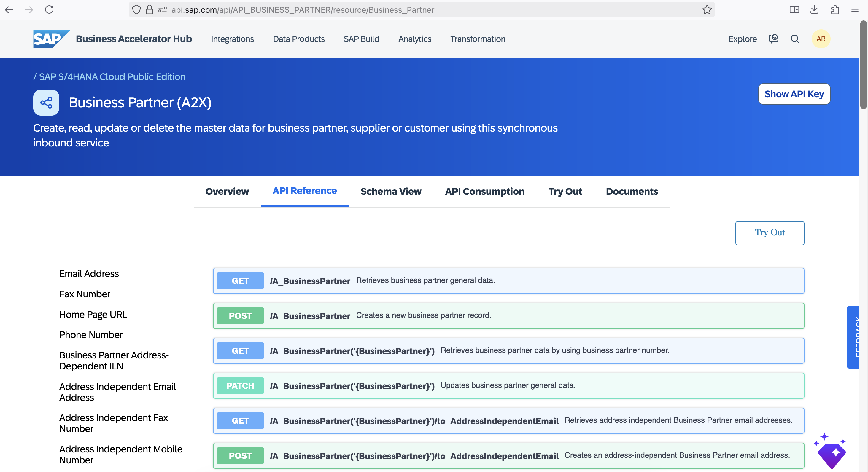Click the Business Partner share icon
The height and width of the screenshot is (472, 868).
click(x=46, y=102)
